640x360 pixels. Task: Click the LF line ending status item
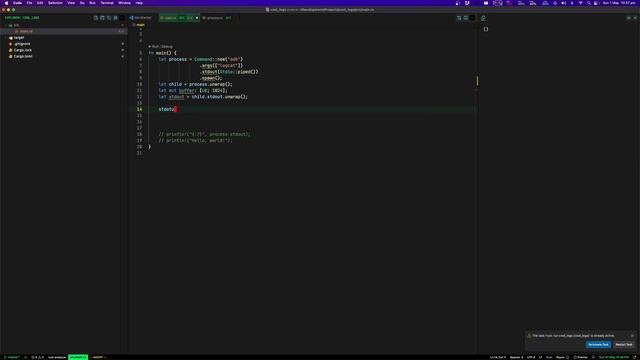tap(540, 358)
